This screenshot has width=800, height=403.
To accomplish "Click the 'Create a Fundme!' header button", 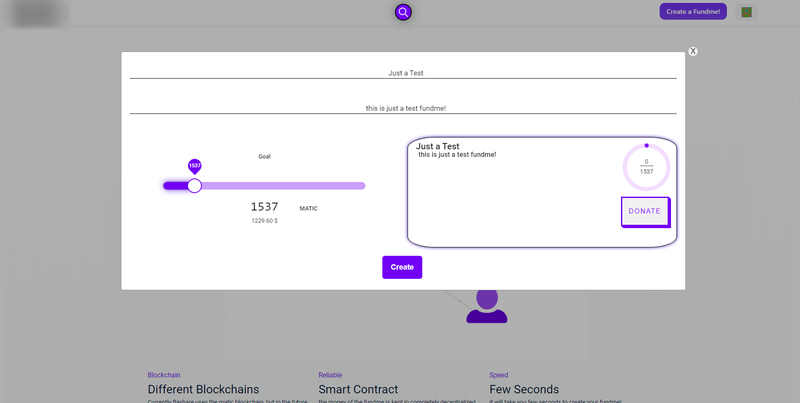I will click(693, 12).
